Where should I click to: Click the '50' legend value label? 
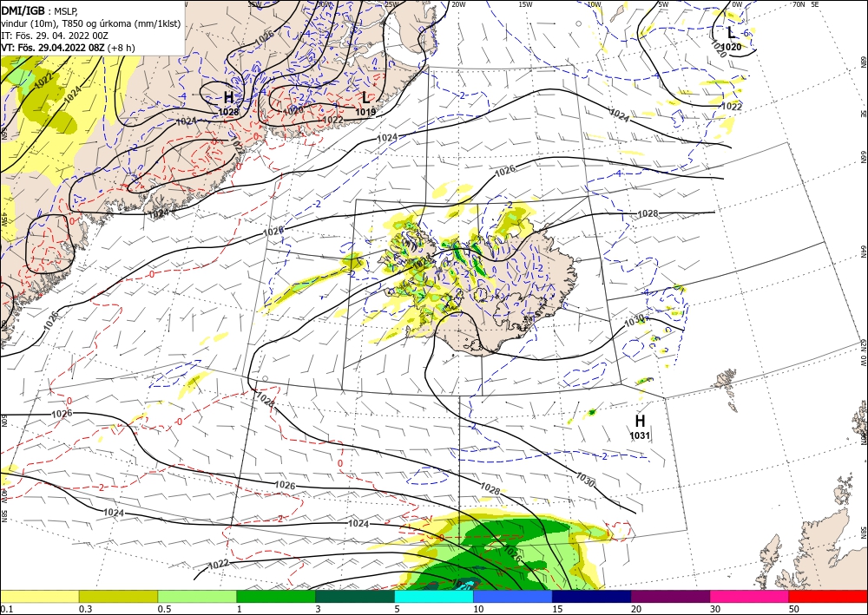click(794, 609)
